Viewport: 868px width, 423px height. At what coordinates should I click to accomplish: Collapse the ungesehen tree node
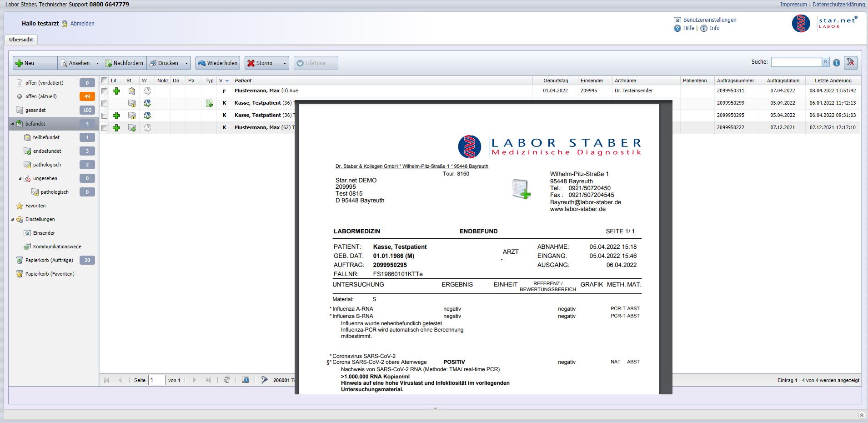(x=20, y=178)
